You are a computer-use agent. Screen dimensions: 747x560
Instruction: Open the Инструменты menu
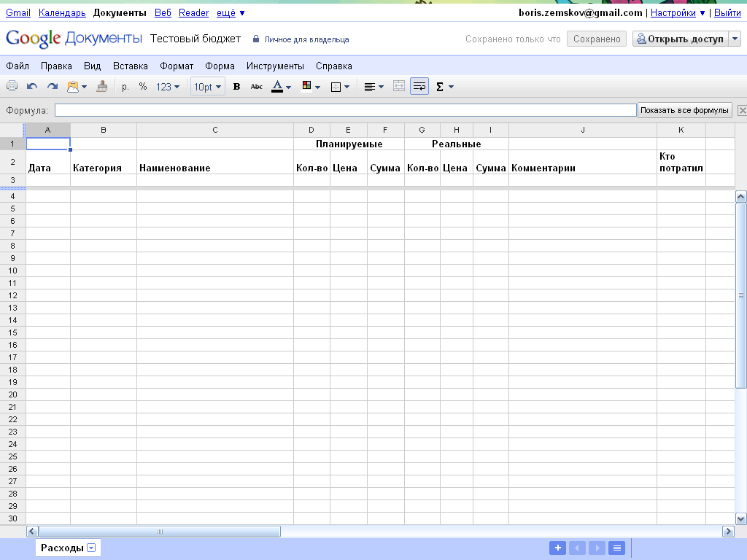click(x=275, y=66)
